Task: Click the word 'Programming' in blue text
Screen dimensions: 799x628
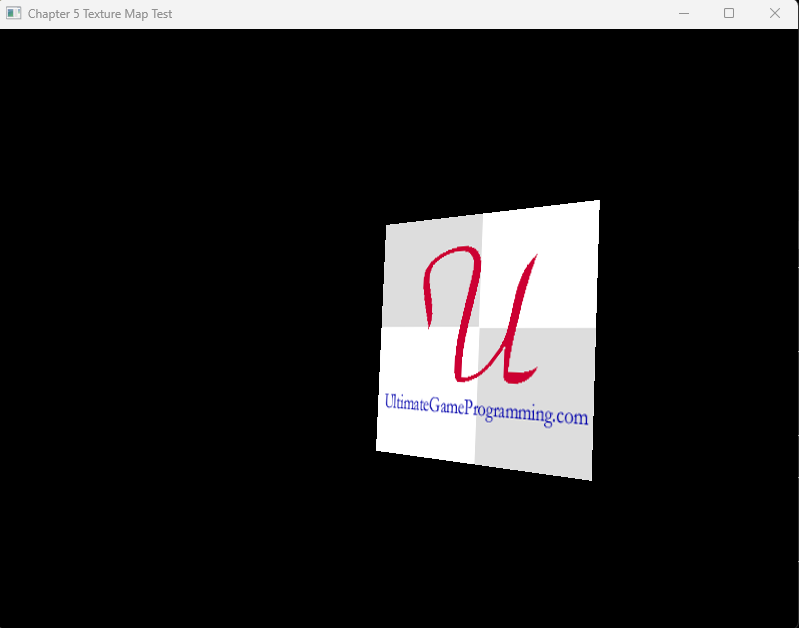Action: (510, 410)
